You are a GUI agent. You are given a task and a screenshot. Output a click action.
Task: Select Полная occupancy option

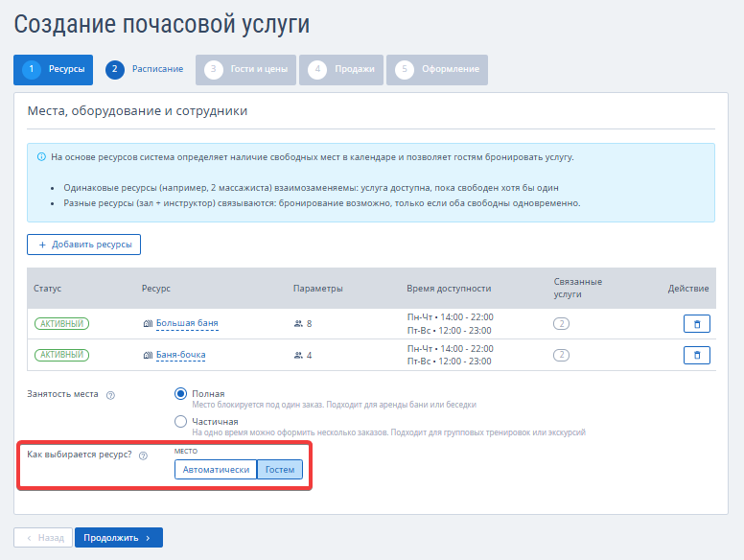pos(180,394)
